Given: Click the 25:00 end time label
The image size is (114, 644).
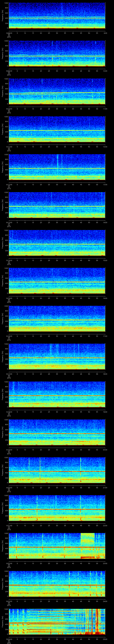Looking at the screenshot, I should pos(105,639).
